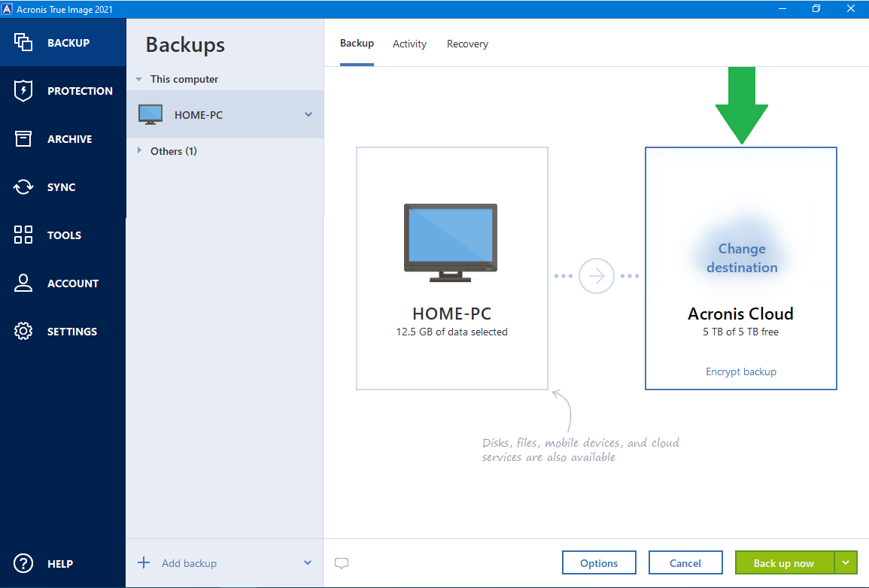The height and width of the screenshot is (588, 869).
Task: Open backup Options
Action: click(599, 562)
